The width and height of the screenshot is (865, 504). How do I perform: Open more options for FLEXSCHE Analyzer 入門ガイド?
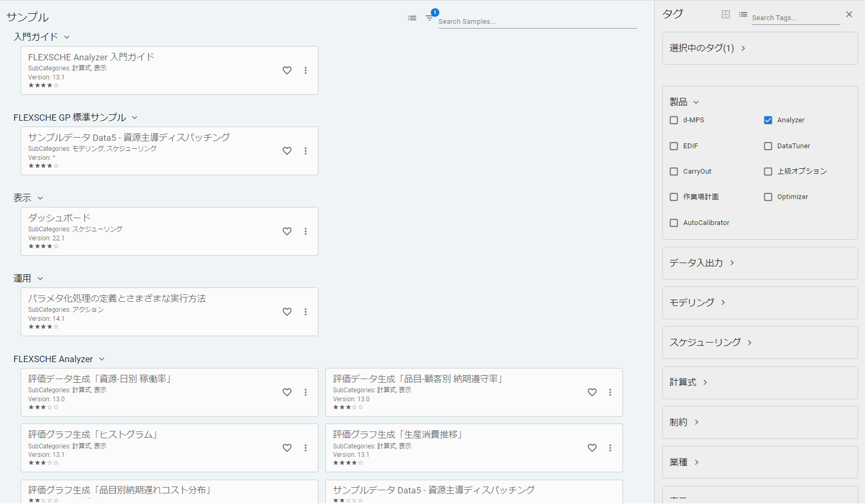coord(306,70)
